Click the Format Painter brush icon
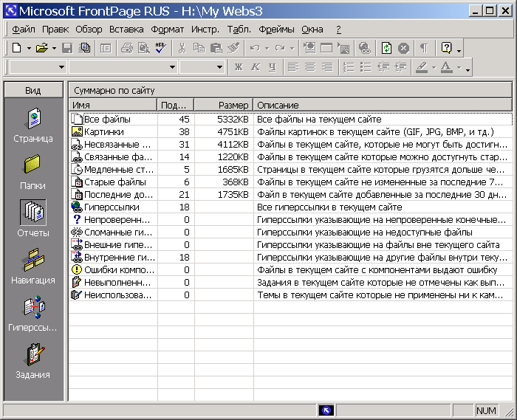The height and width of the screenshot is (420, 517). tap(233, 48)
